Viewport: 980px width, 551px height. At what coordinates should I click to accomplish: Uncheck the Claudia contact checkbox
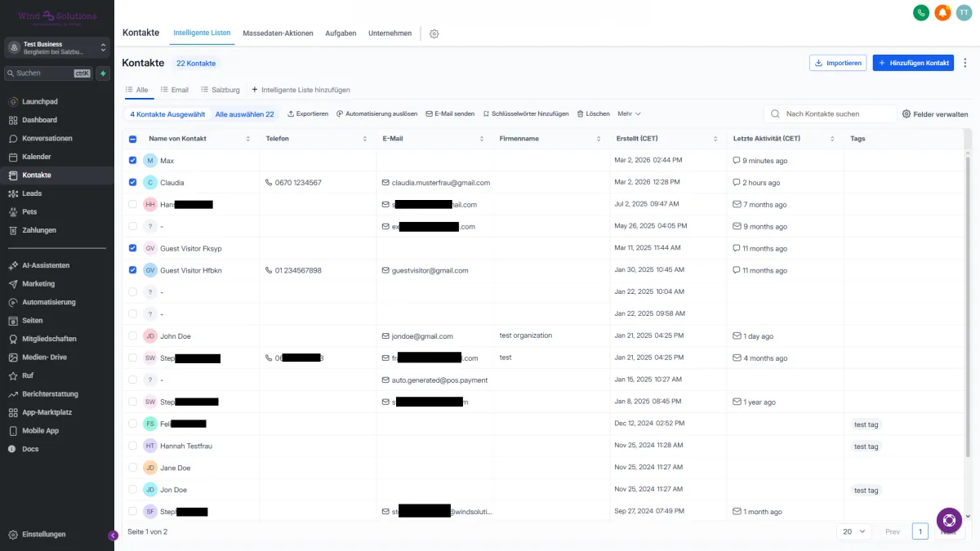pos(133,182)
